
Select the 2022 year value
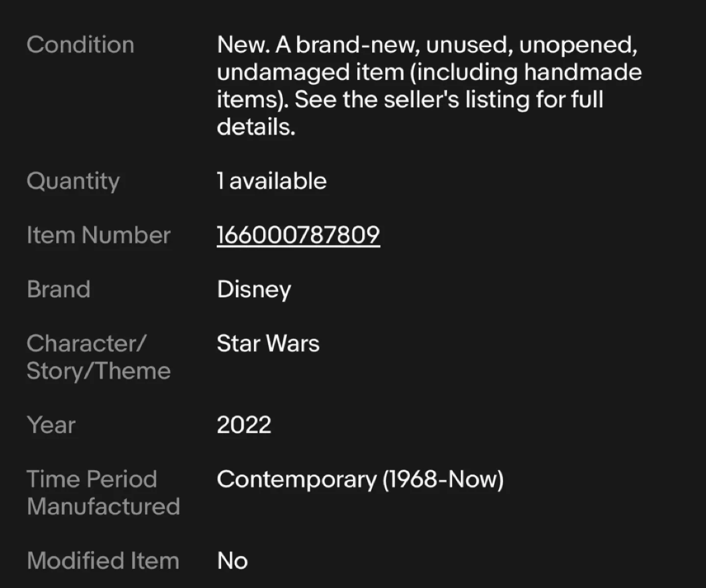click(244, 425)
